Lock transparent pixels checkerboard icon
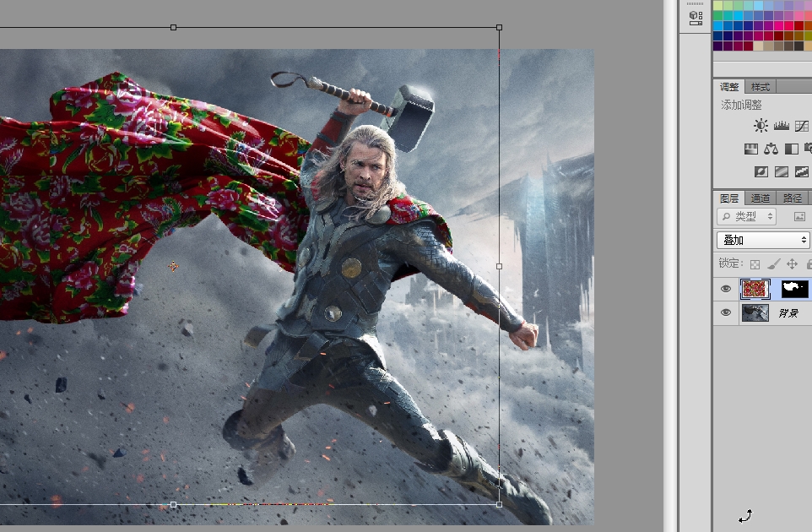This screenshot has width=812, height=532. [755, 264]
